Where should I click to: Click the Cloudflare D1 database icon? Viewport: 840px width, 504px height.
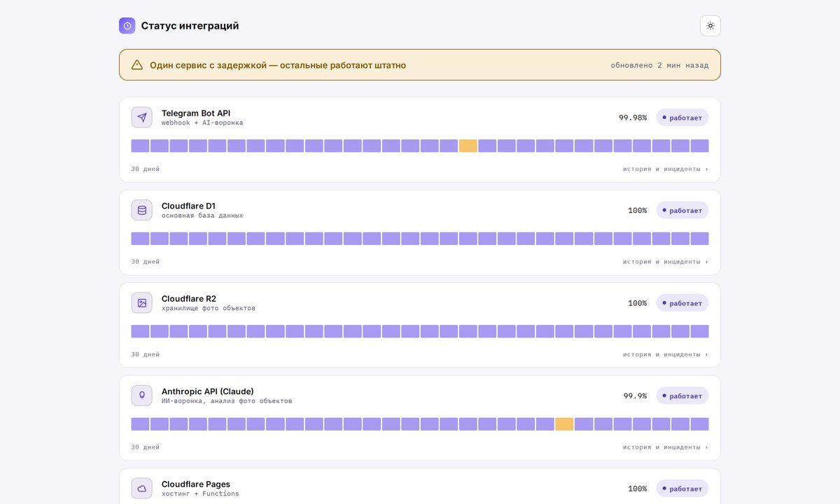click(x=141, y=210)
